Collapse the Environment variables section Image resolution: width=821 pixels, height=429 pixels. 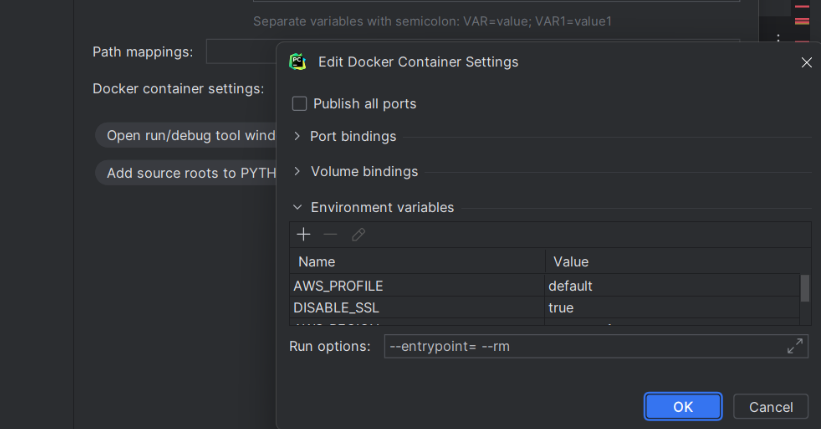297,207
